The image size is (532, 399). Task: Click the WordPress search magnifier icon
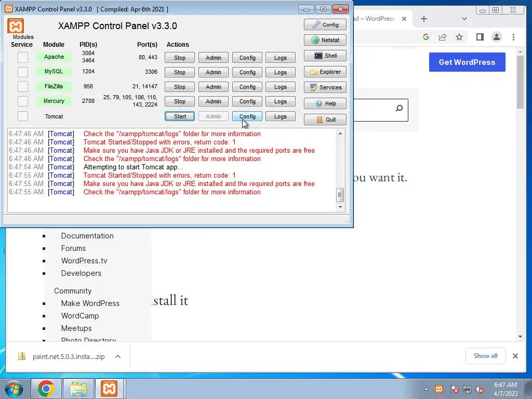point(400,108)
